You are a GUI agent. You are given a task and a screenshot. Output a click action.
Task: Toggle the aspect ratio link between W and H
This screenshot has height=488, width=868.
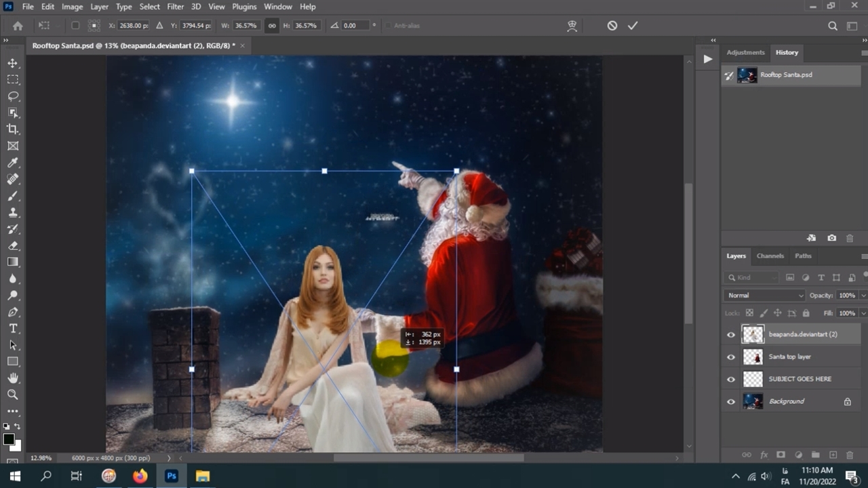(271, 26)
